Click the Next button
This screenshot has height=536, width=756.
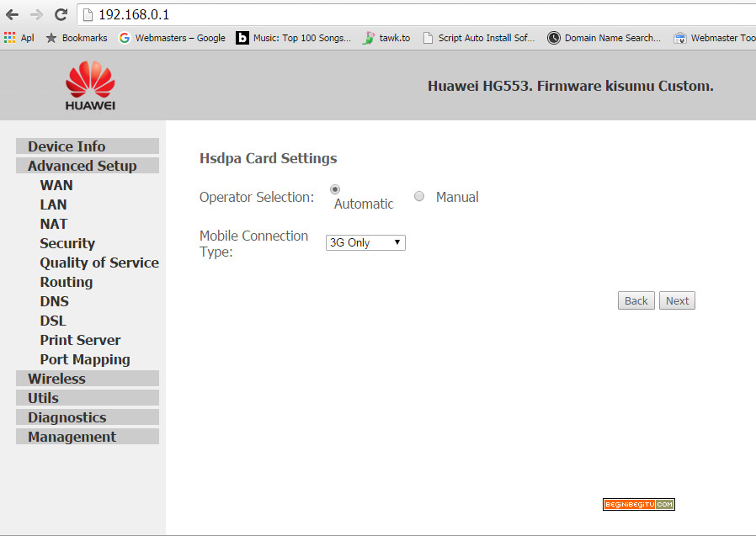coord(677,300)
